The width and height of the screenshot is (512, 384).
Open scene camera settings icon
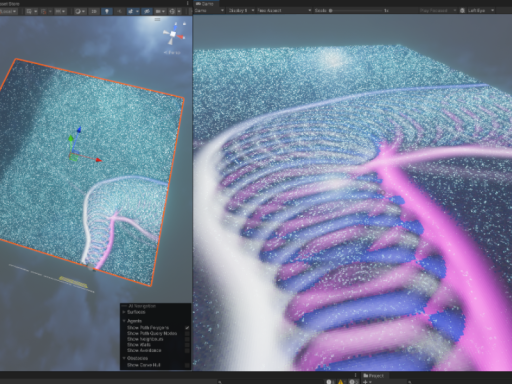(159, 11)
